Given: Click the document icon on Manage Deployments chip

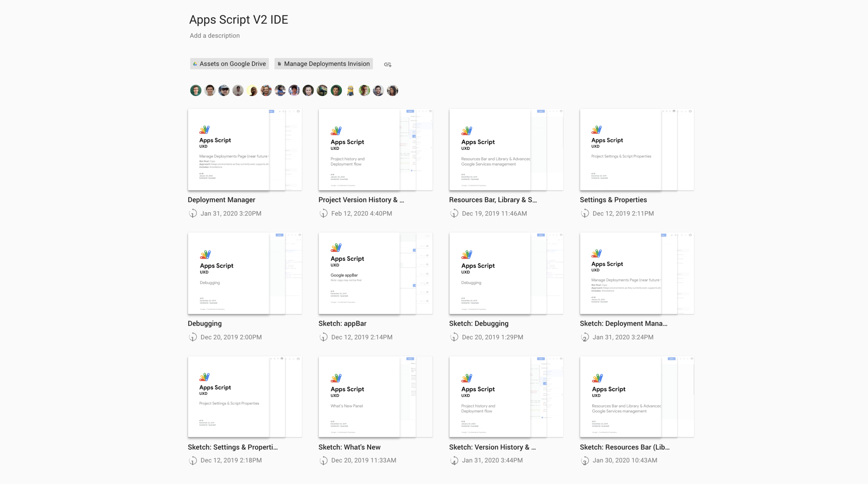Looking at the screenshot, I should point(280,64).
